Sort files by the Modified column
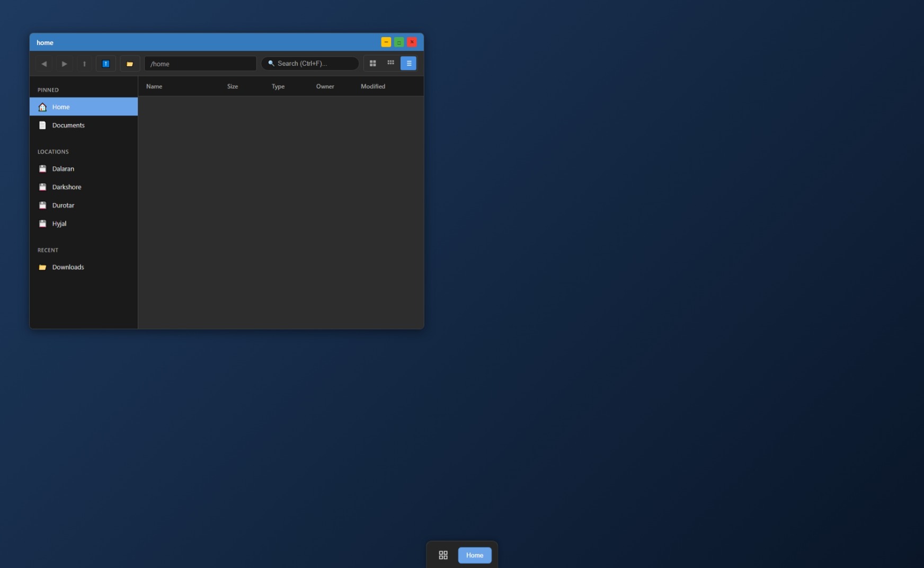Image resolution: width=924 pixels, height=568 pixels. (x=372, y=86)
